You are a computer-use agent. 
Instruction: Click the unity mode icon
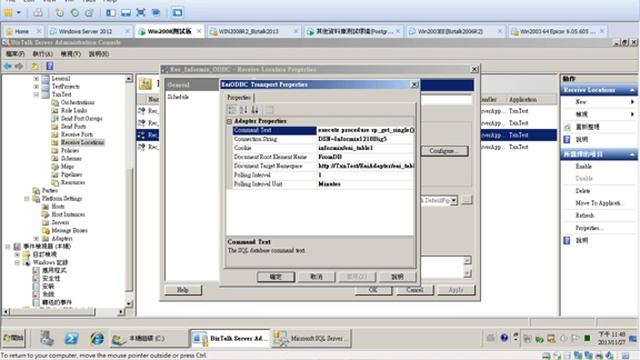(x=156, y=13)
